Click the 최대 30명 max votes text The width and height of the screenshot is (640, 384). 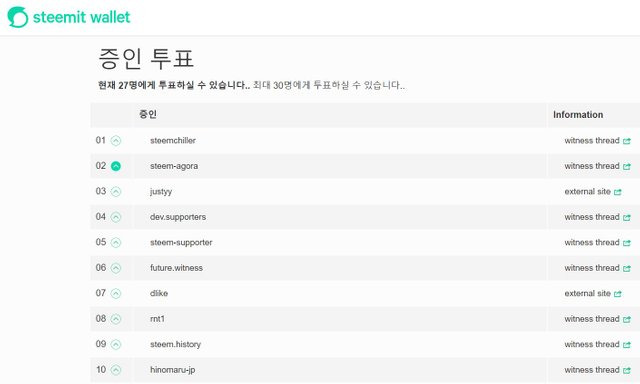pyautogui.click(x=329, y=85)
